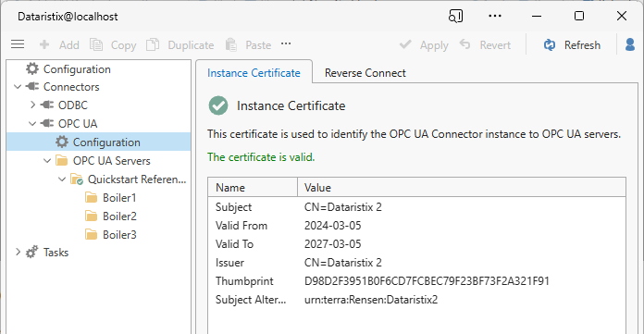Click the Add plus icon
Viewport: 644px width, 334px height.
coord(44,44)
